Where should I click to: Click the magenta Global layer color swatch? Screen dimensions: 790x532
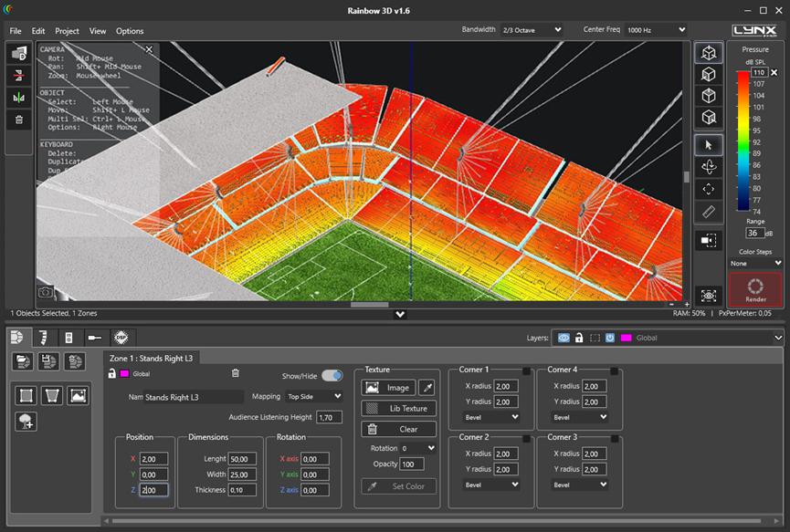625,338
